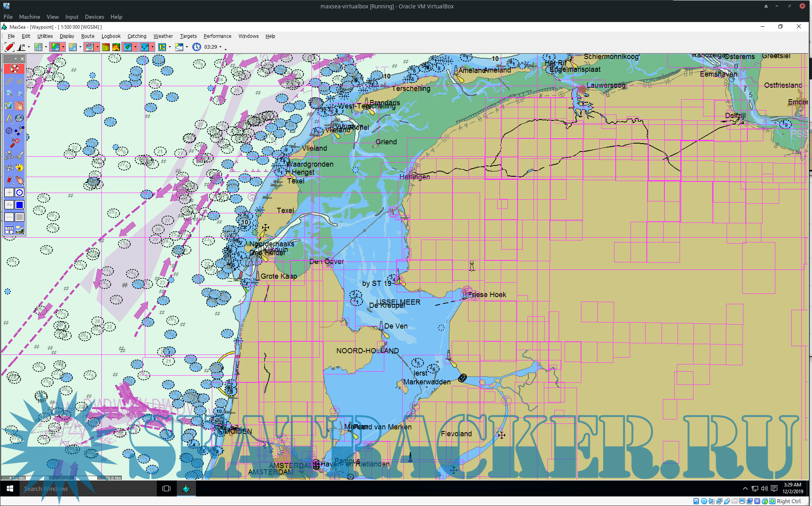Toggle the vector chart display button
The height and width of the screenshot is (506, 812).
pos(55,47)
